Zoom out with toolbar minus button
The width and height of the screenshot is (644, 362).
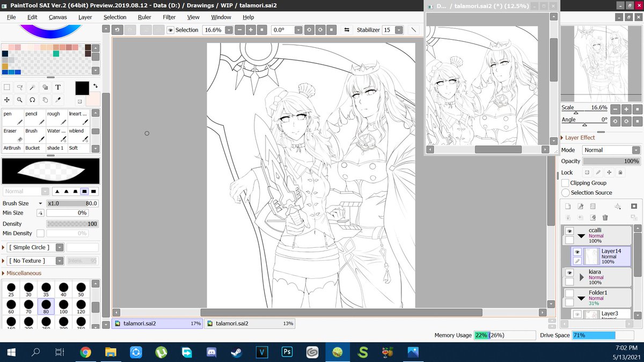(240, 30)
